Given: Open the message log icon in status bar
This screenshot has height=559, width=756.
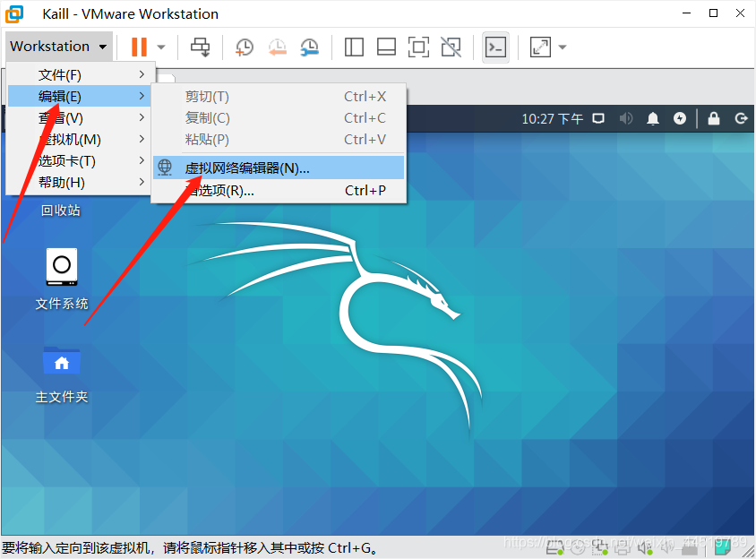Looking at the screenshot, I should [x=722, y=546].
